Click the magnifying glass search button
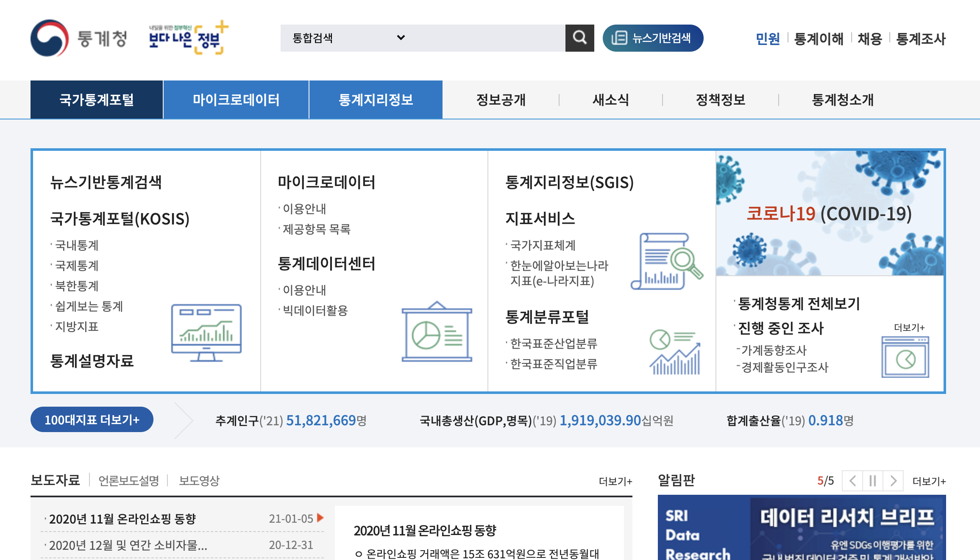This screenshot has height=560, width=980. [x=579, y=38]
